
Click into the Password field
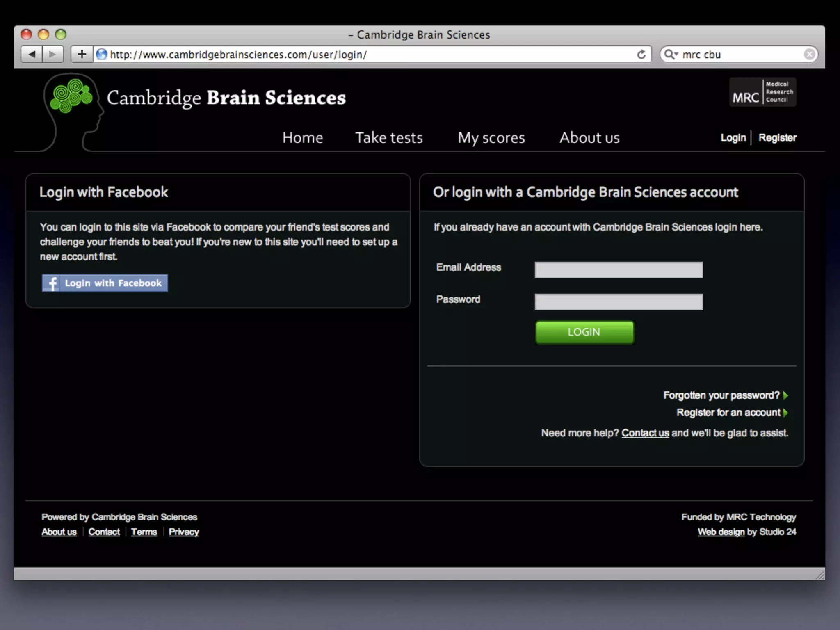click(618, 302)
